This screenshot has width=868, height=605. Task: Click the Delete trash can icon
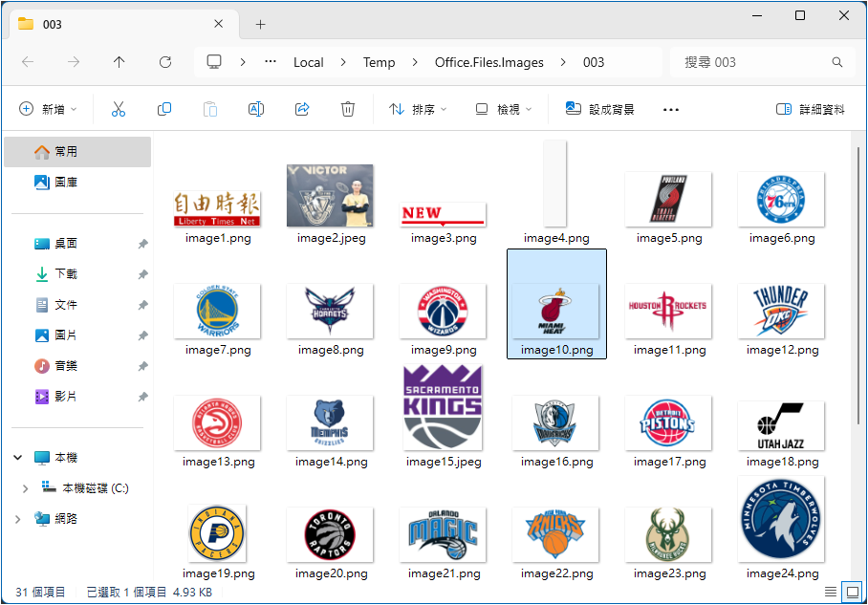(348, 109)
